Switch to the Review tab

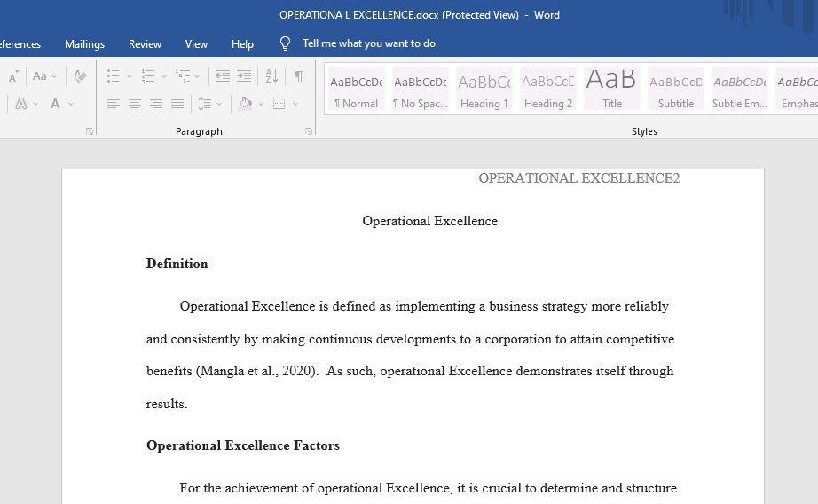[145, 44]
